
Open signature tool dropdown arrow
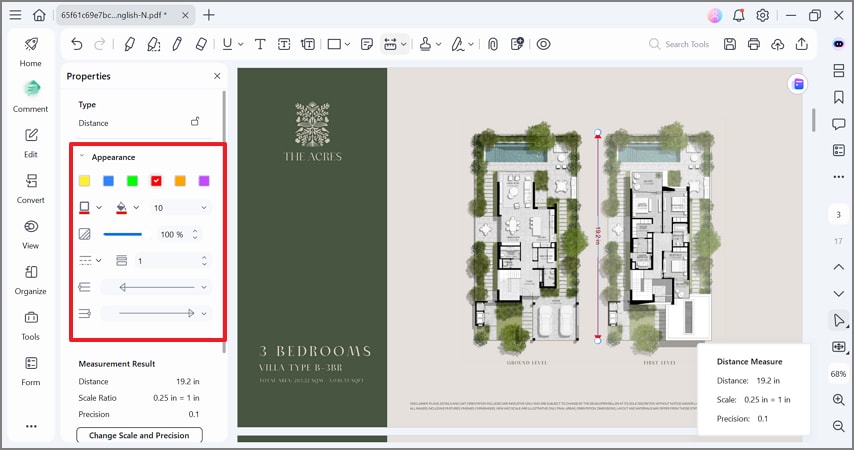point(471,44)
